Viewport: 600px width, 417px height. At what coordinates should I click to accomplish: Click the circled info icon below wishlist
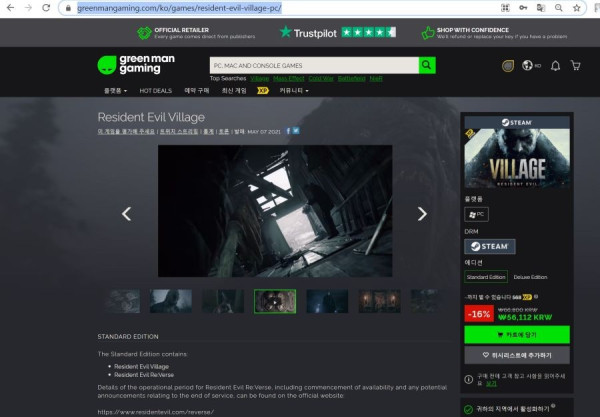468,380
